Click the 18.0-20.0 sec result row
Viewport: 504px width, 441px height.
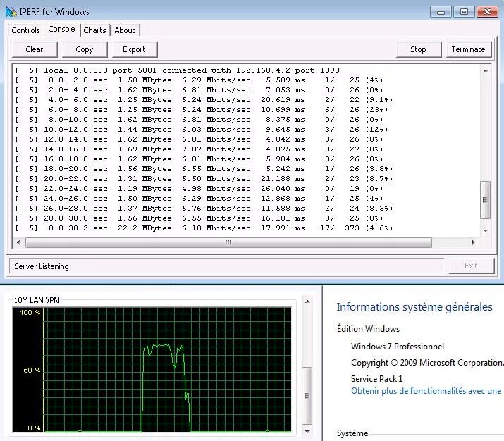point(204,169)
